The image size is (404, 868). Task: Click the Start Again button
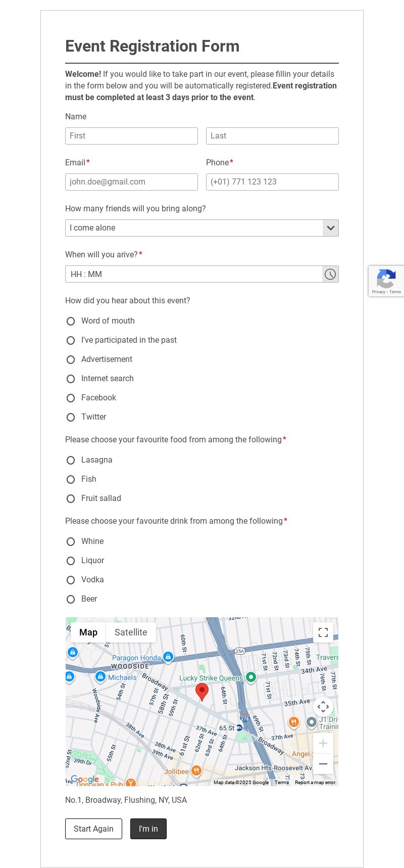point(93,829)
